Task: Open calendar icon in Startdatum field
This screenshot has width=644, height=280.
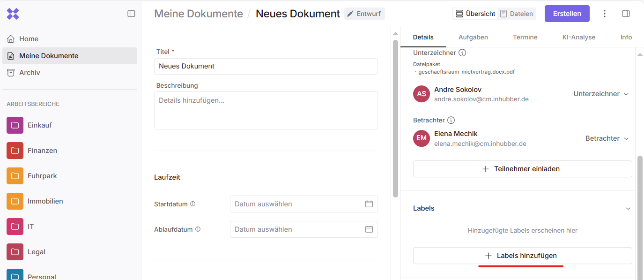Action: click(x=369, y=204)
